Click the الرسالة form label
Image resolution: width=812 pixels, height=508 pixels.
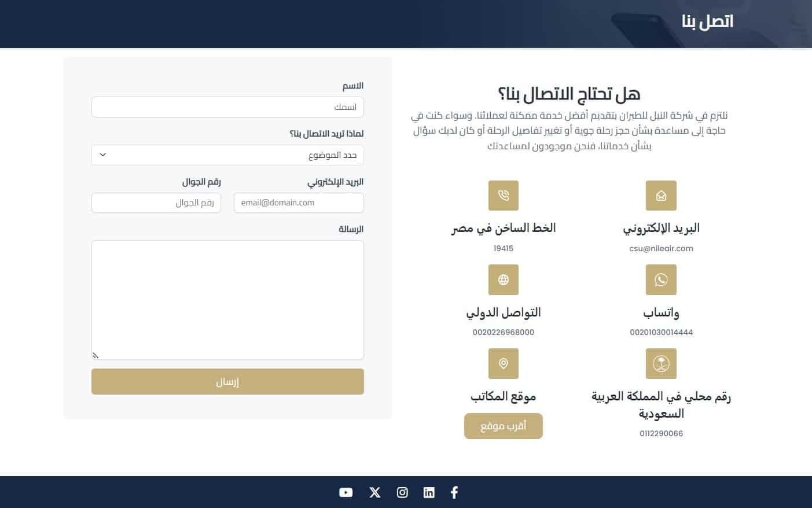351,229
